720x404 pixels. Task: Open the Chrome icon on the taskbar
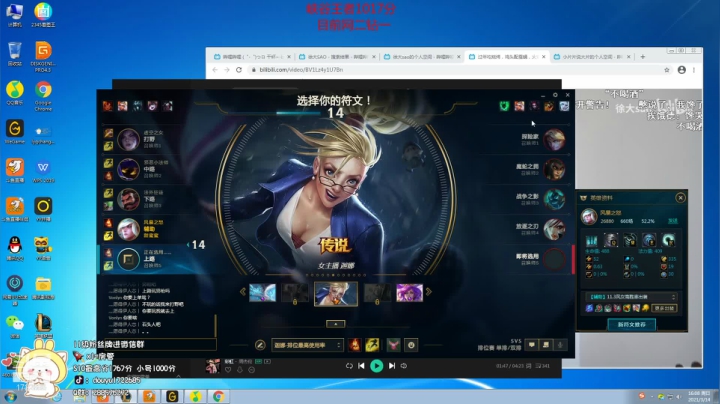click(219, 396)
